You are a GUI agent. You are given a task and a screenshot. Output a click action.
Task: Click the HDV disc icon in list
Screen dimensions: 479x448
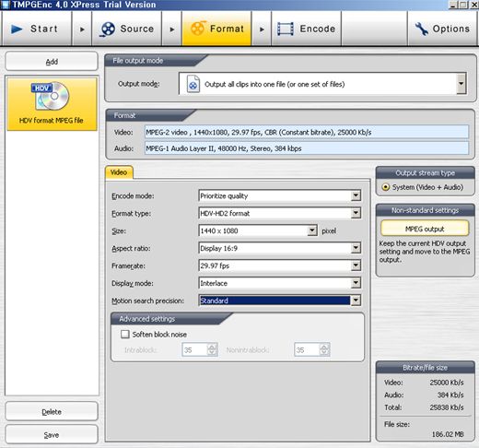pyautogui.click(x=52, y=96)
